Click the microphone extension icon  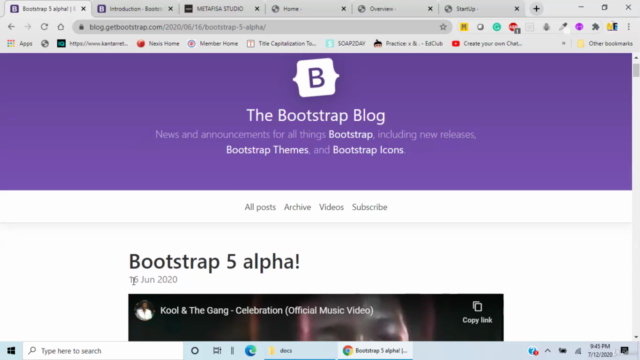[x=546, y=27]
